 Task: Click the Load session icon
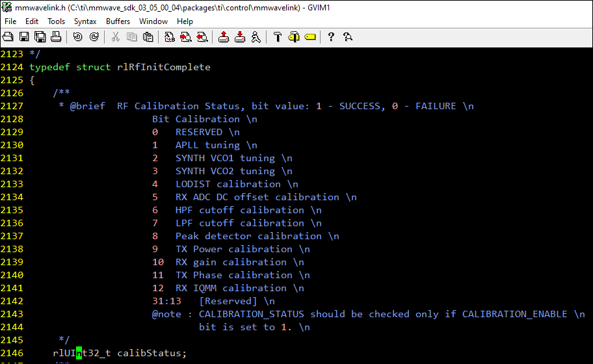(x=224, y=36)
